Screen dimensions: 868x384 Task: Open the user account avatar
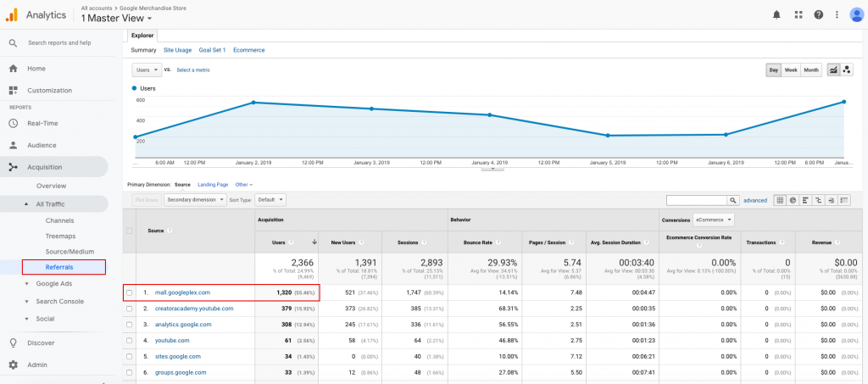[856, 14]
